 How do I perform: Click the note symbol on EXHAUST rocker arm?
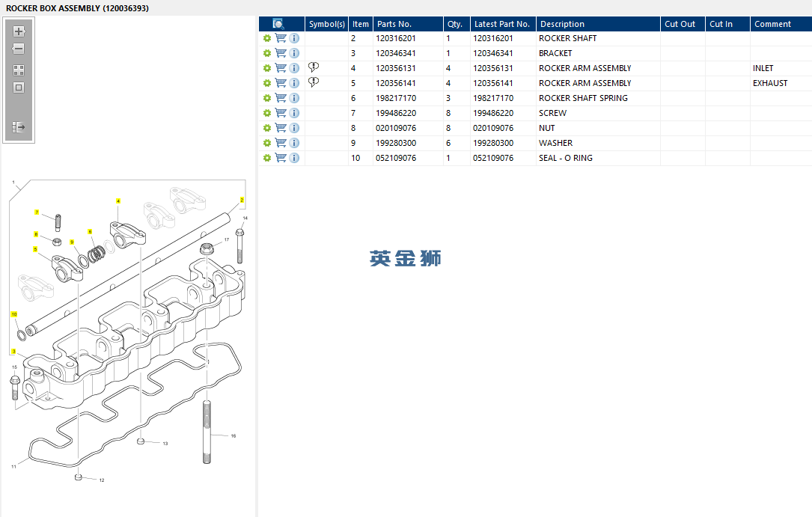(314, 82)
